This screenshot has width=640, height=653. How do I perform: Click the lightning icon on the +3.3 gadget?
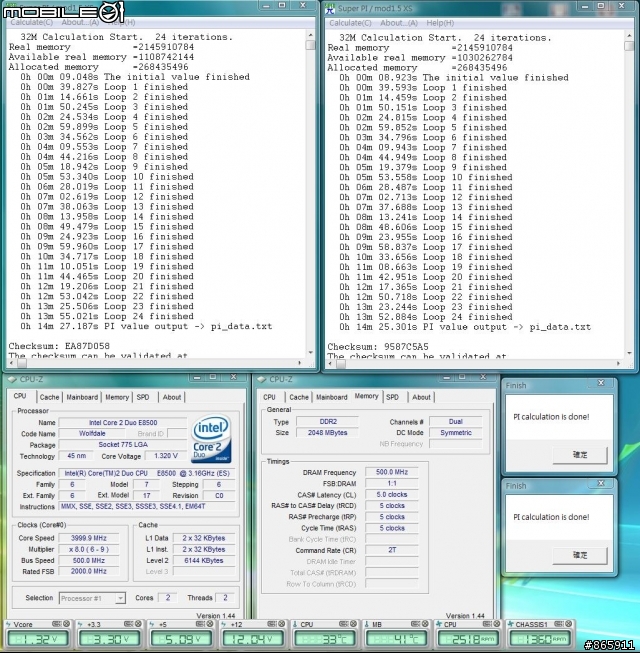pyautogui.click(x=81, y=624)
